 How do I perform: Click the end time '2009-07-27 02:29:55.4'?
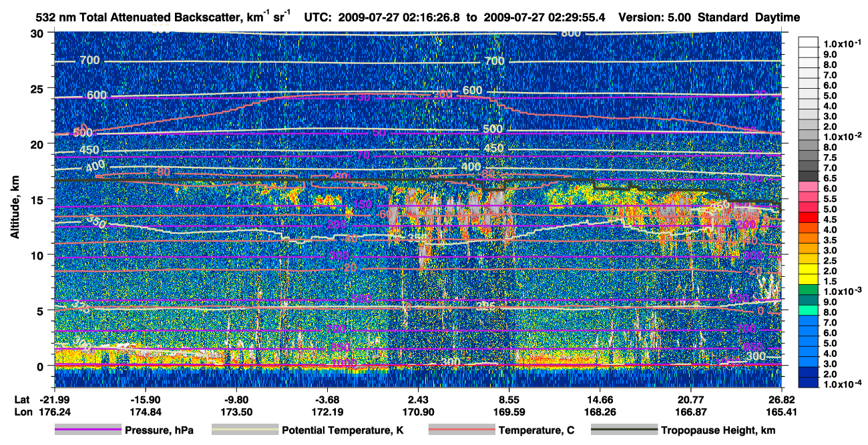point(544,17)
